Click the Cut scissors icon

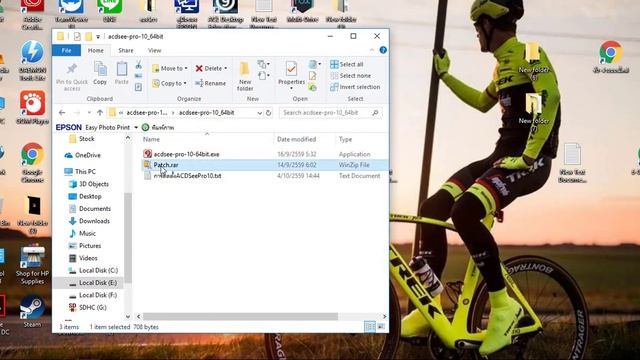coord(138,64)
